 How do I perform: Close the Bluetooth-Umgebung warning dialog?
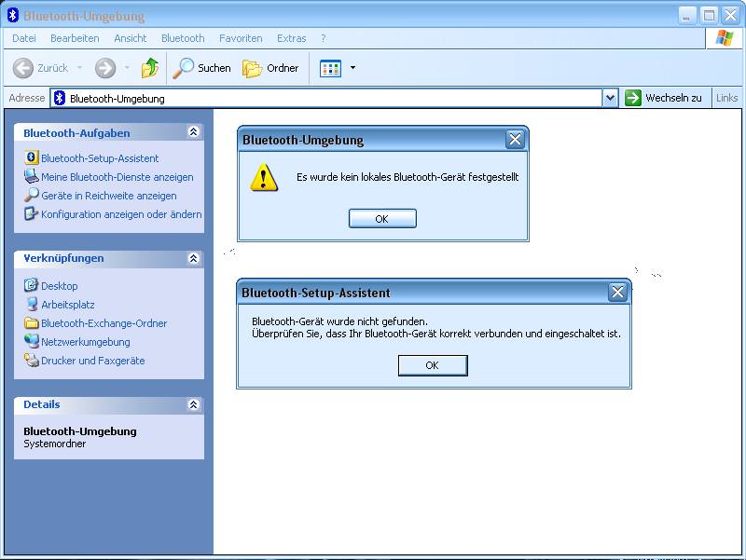pyautogui.click(x=515, y=139)
